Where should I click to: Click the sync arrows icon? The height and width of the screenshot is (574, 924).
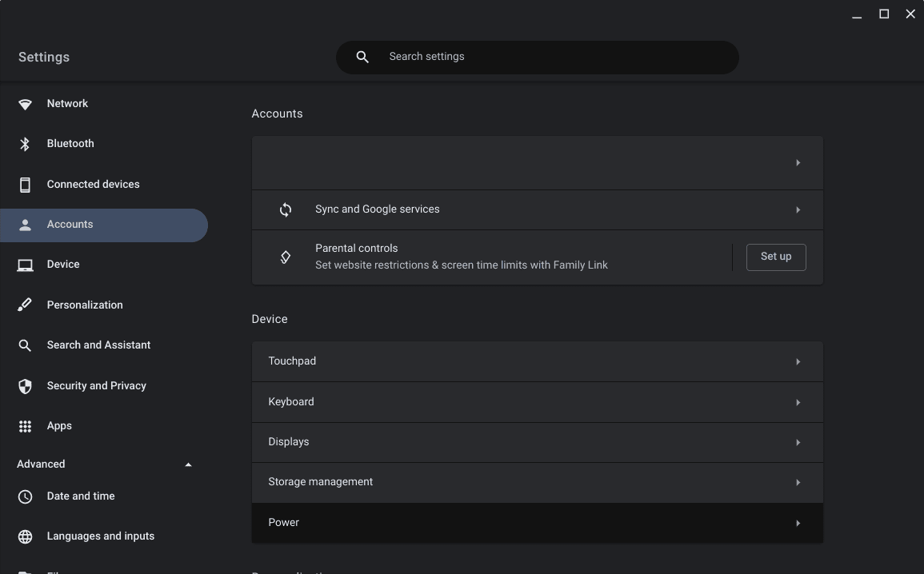[x=286, y=210]
